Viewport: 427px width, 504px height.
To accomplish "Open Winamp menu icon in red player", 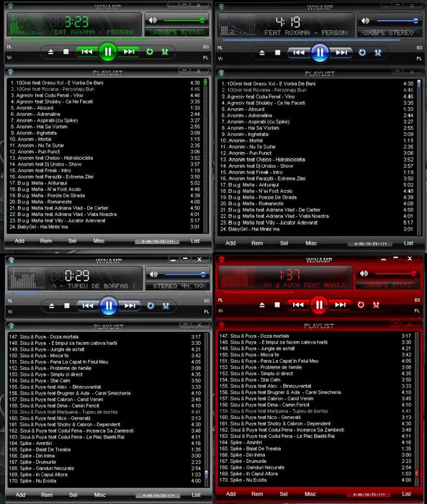I will (x=221, y=259).
